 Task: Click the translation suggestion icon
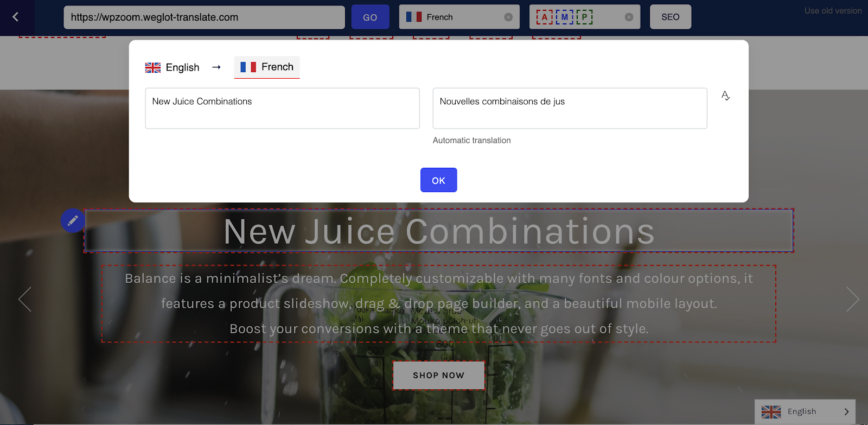pyautogui.click(x=725, y=96)
